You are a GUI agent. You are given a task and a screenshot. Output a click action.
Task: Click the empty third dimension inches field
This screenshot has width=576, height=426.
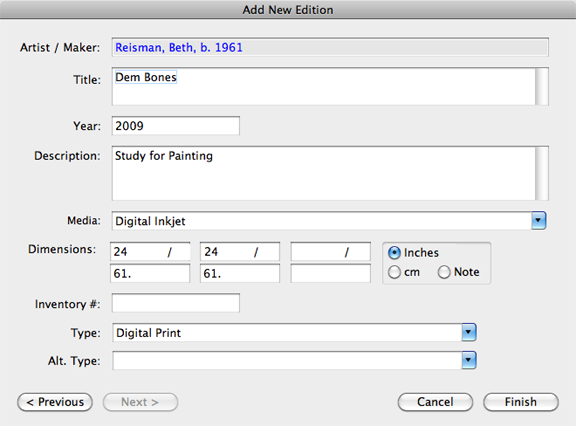tap(330, 252)
